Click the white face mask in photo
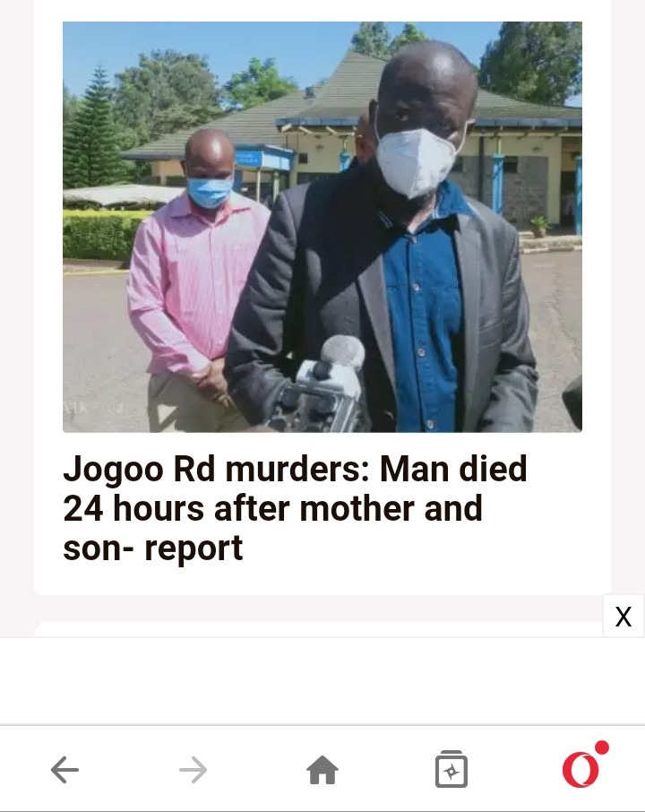 tap(418, 162)
